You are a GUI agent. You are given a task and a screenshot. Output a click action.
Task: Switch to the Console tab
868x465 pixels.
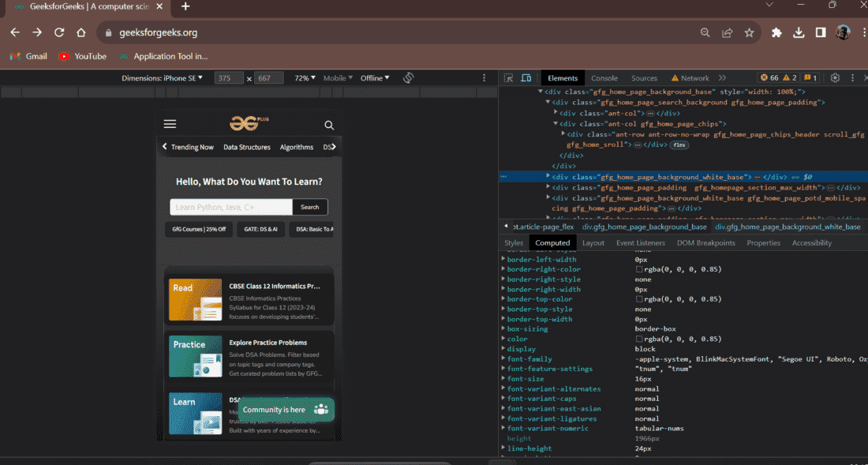tap(604, 78)
